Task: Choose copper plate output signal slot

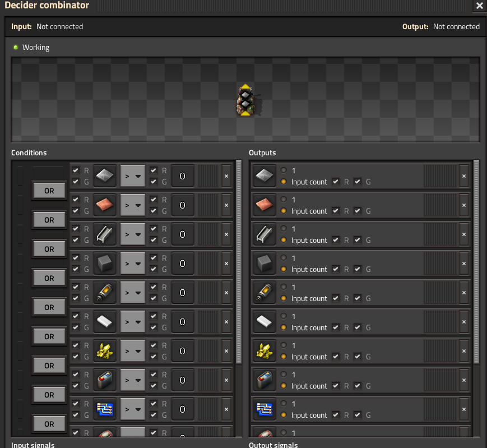Action: tap(265, 205)
